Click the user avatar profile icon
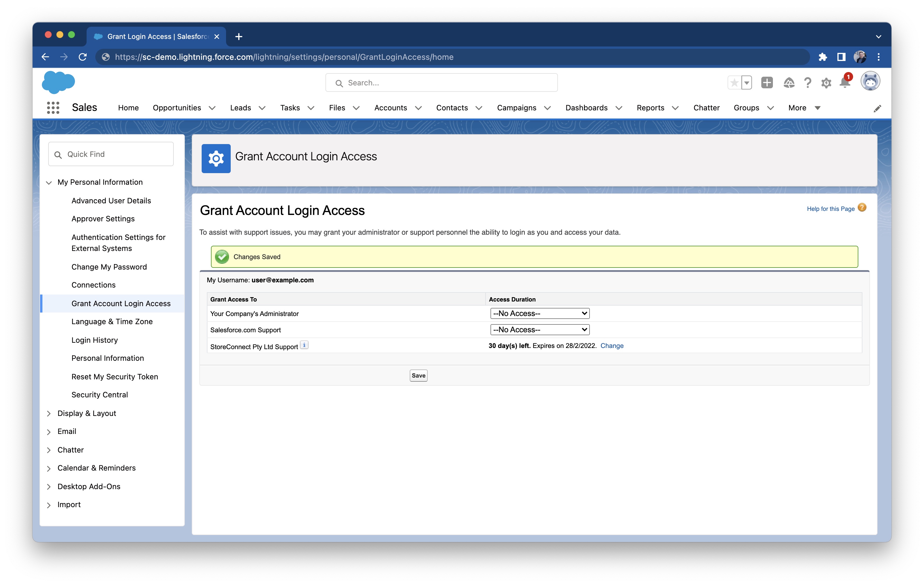This screenshot has height=585, width=924. click(x=871, y=82)
